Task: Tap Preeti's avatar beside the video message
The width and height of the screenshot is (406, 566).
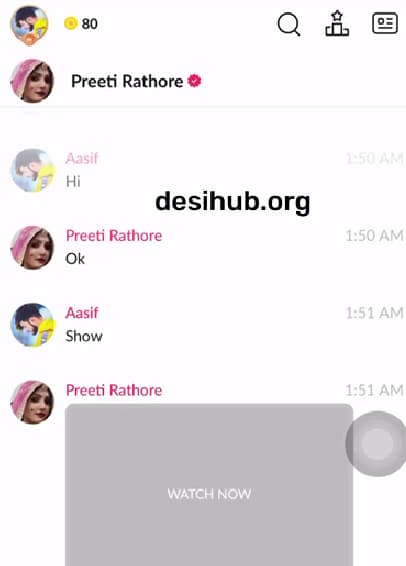Action: pos(32,402)
